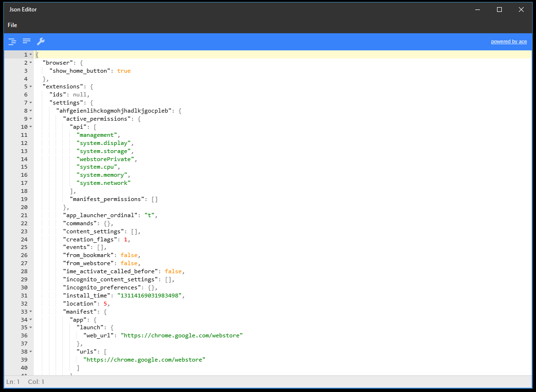Collapse the "urls" array on line 38
The width and height of the screenshot is (536, 392).
point(31,351)
